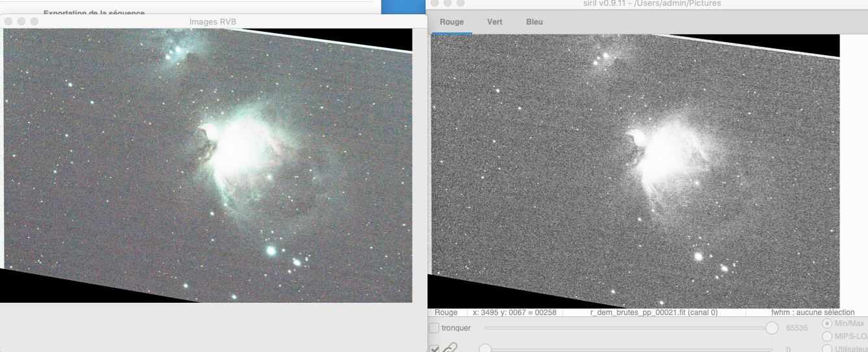Click the lower cut-off value 0

click(x=788, y=349)
